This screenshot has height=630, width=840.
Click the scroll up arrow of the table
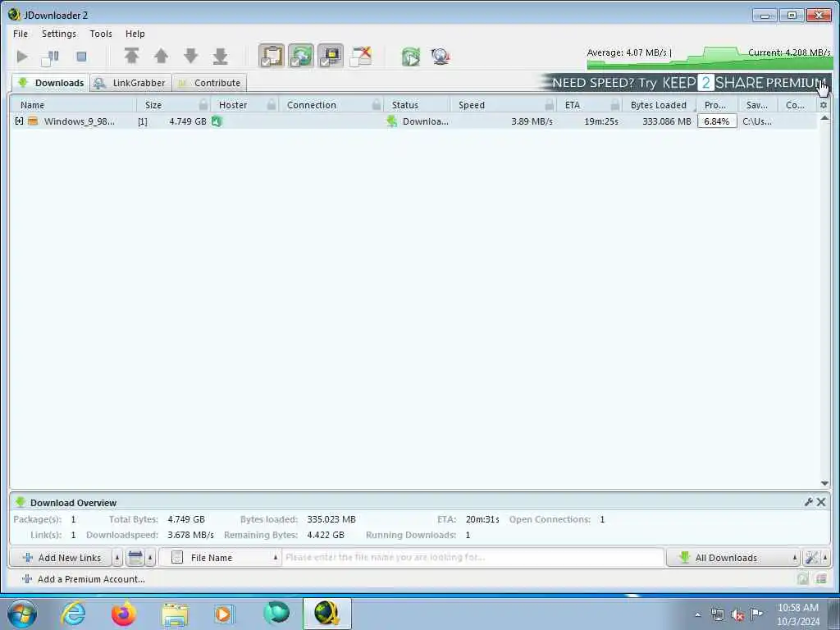(x=824, y=118)
